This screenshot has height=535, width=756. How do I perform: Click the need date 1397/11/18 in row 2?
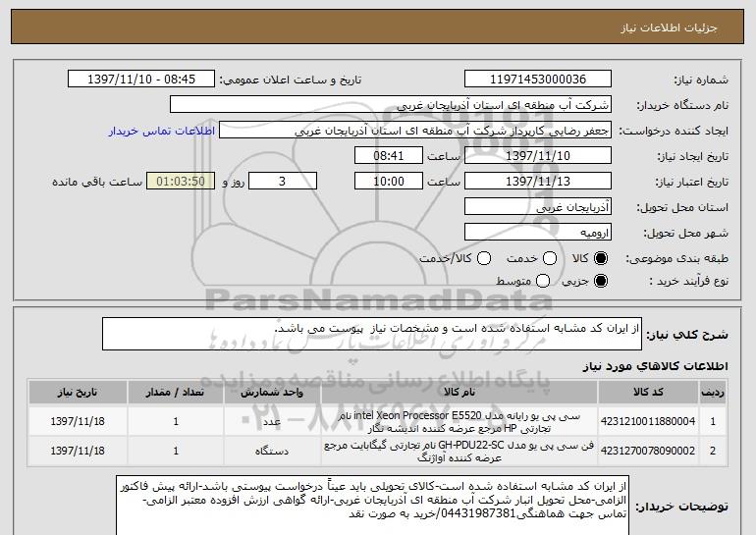[x=78, y=451]
